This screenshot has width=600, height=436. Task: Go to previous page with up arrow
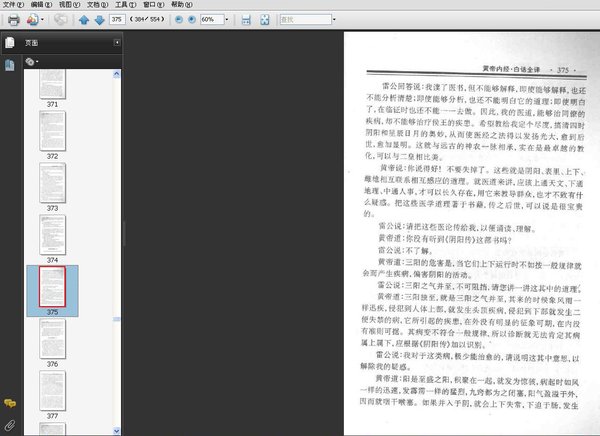84,20
